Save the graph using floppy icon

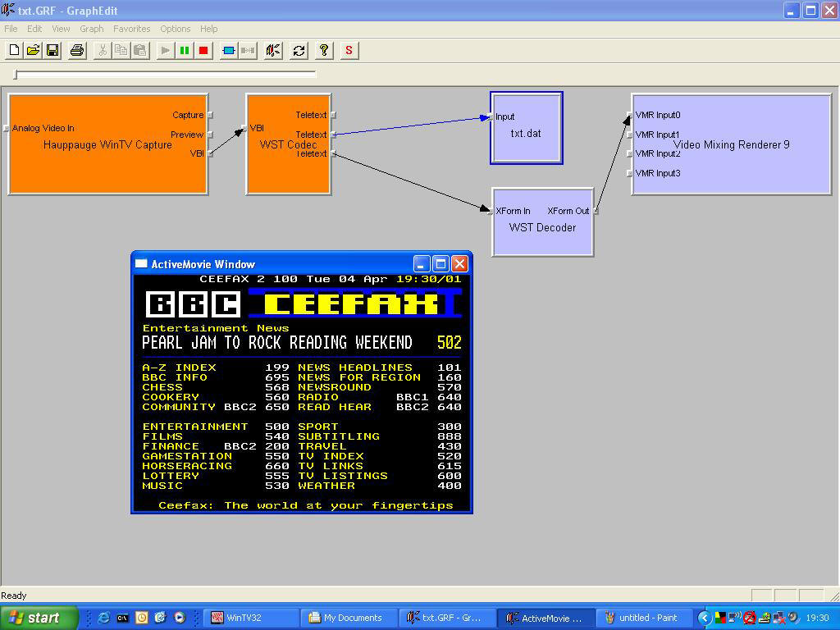(x=52, y=50)
